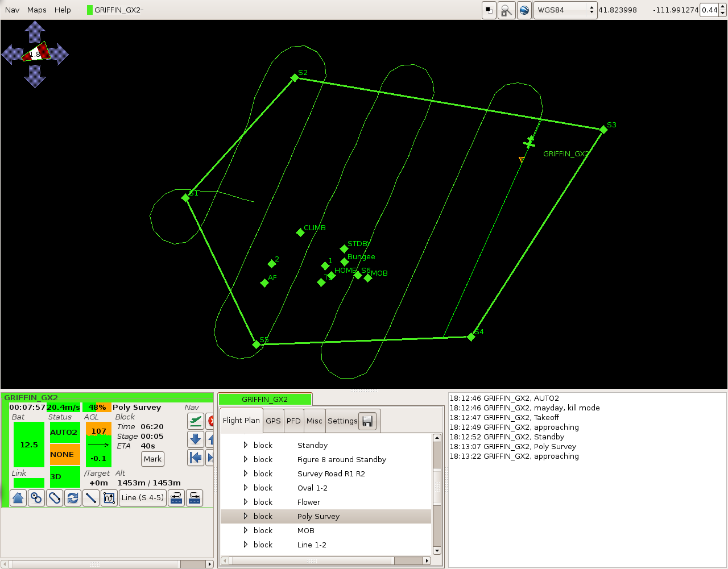Screen dimensions: 728x569
Task: Switch to the GPS tab
Action: (x=273, y=421)
